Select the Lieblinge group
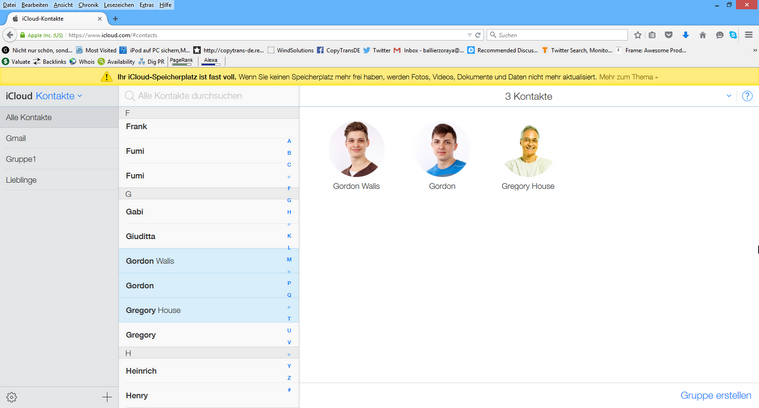759x408 pixels. click(59, 180)
